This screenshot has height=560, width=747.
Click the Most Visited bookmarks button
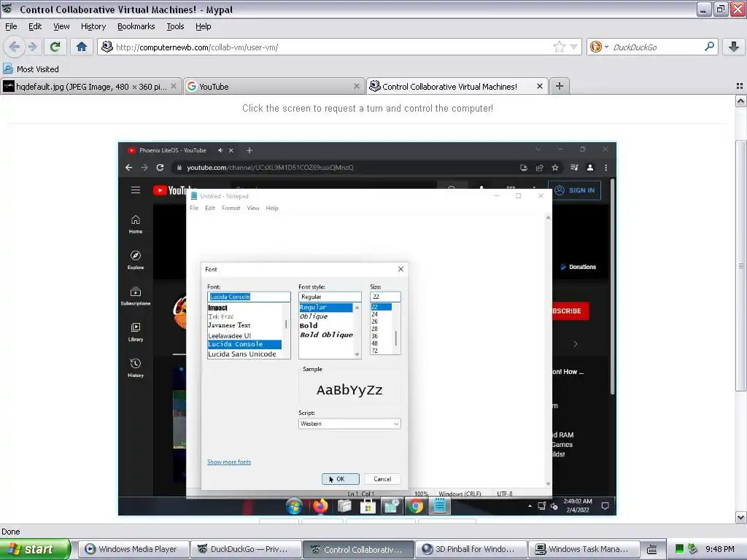click(x=31, y=69)
